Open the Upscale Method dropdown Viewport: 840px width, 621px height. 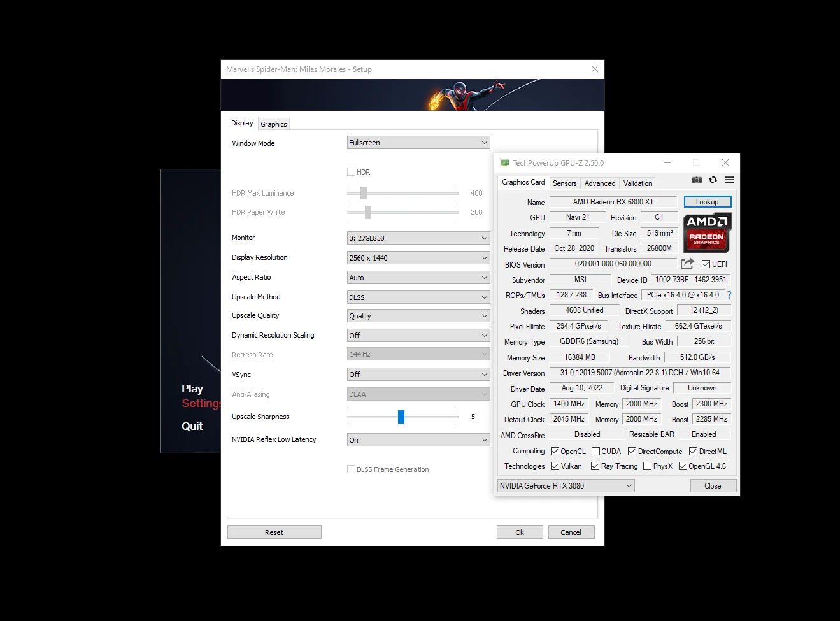[418, 297]
